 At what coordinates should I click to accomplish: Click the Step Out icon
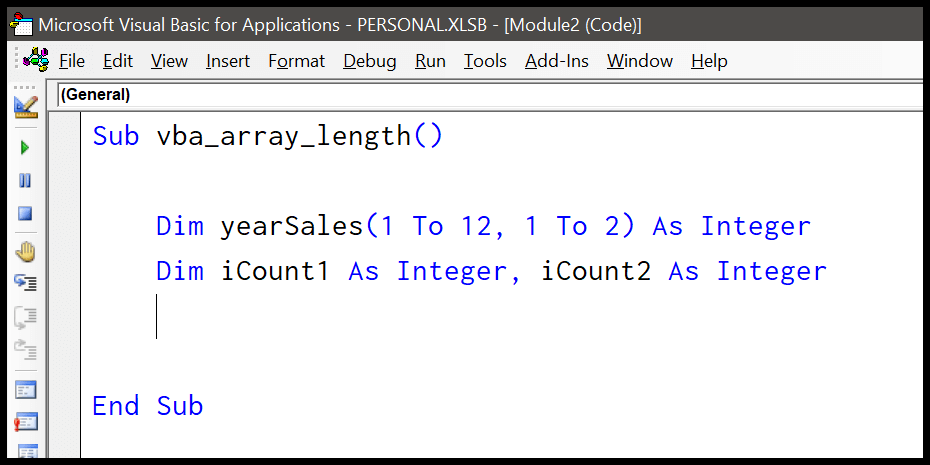pos(26,350)
